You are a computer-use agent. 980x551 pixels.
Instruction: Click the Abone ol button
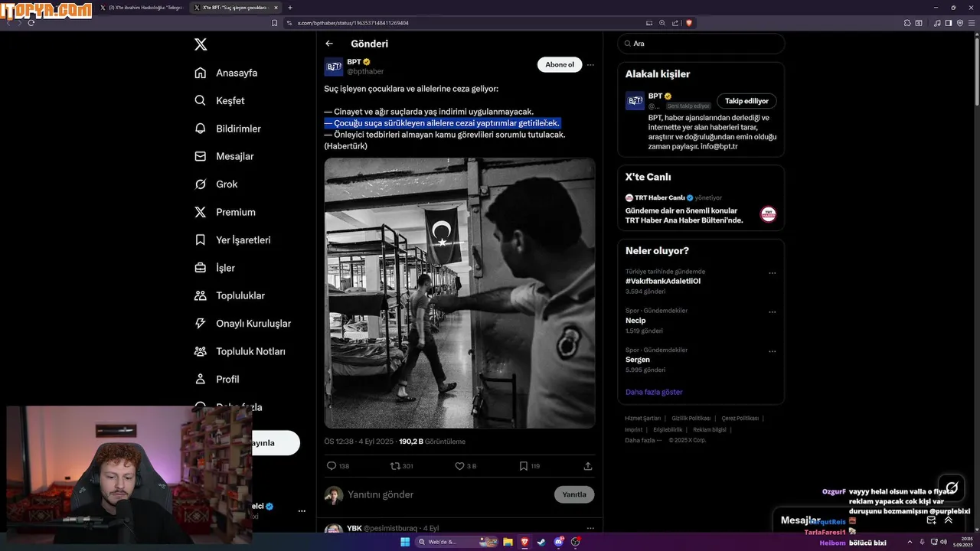(560, 65)
